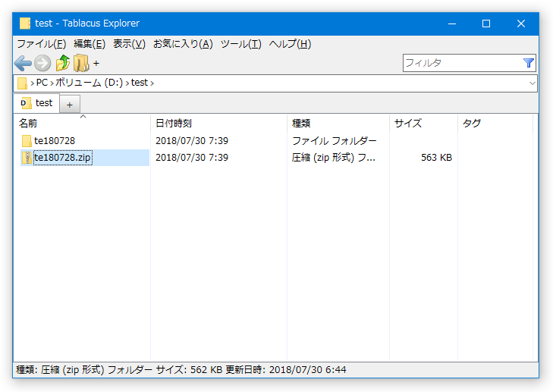Expand chevron after test in breadcrumb

152,83
